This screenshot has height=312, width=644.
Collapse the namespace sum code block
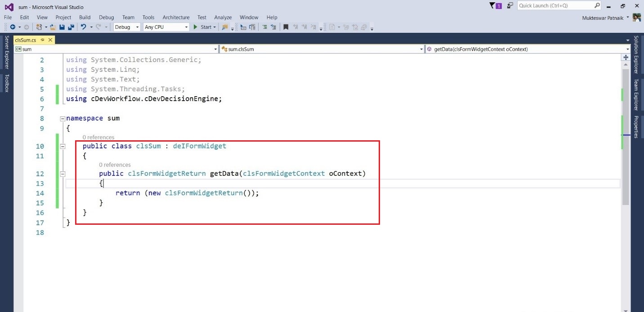63,119
